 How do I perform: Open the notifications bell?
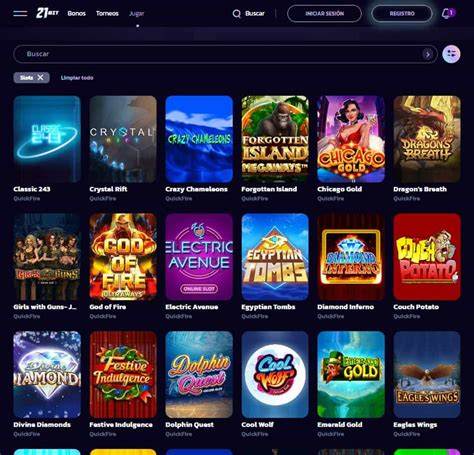coord(448,13)
